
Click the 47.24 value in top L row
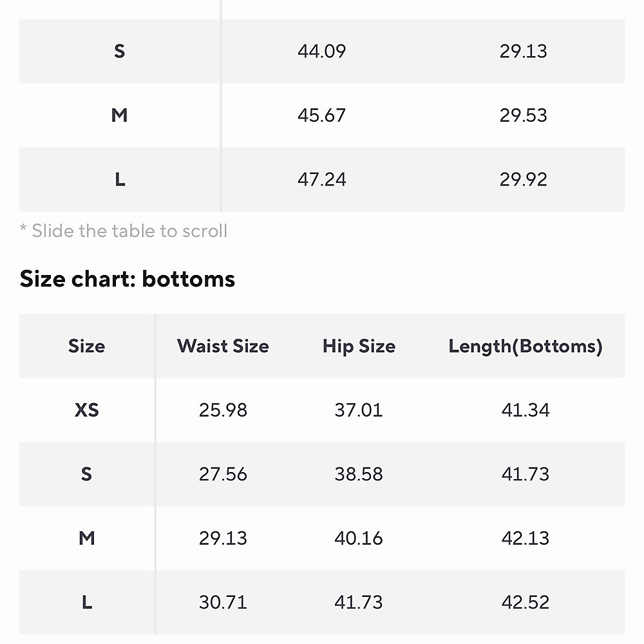coord(321,180)
